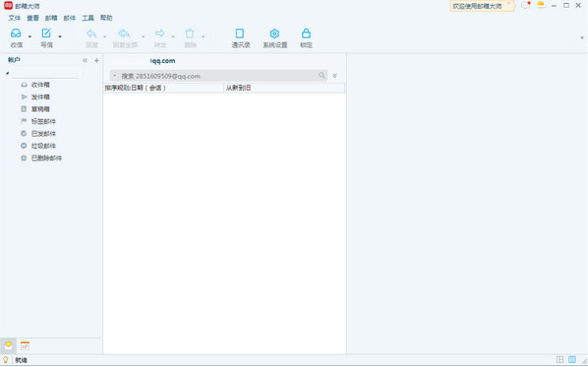The width and height of the screenshot is (588, 367).
Task: Click the 从新到旧 sort order header
Action: tap(284, 88)
